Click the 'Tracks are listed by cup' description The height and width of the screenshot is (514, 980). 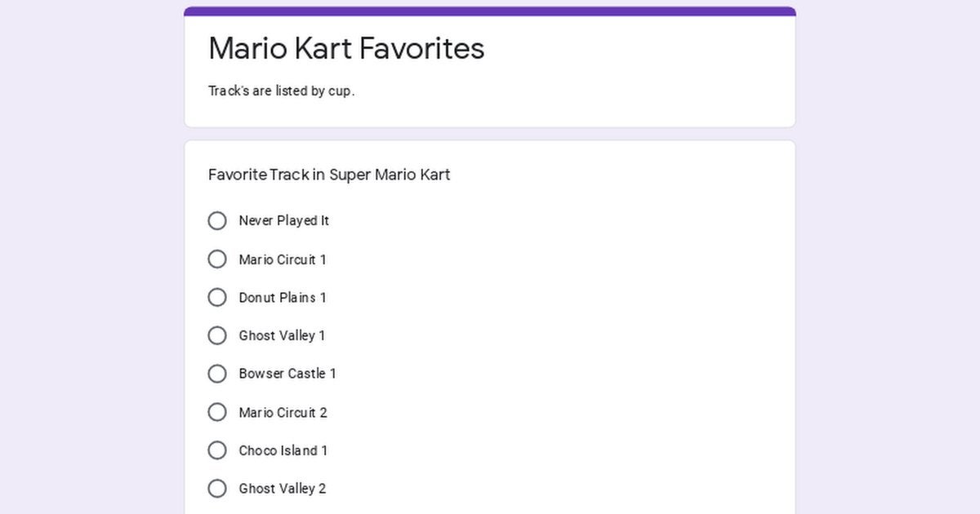[281, 91]
